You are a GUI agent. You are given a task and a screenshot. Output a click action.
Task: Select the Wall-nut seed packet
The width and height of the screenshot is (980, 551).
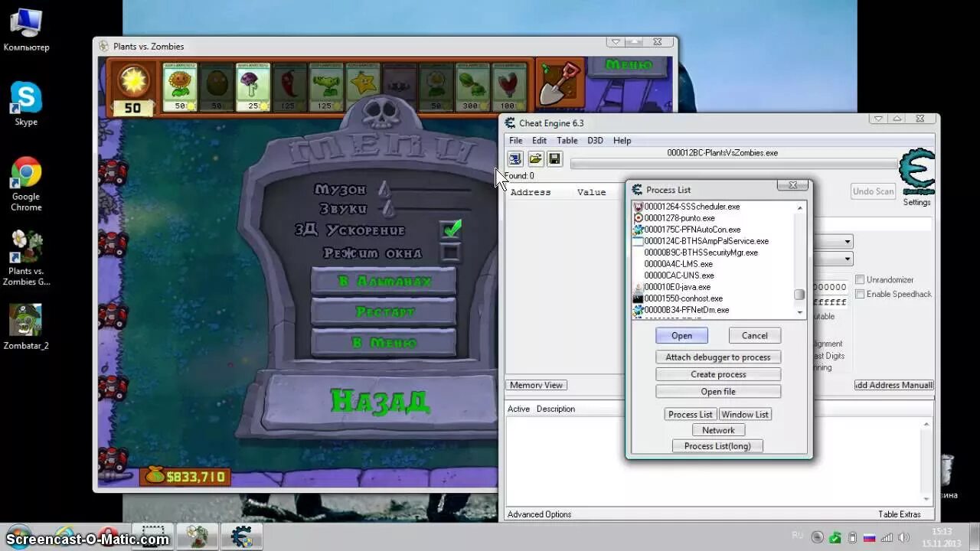(x=217, y=87)
